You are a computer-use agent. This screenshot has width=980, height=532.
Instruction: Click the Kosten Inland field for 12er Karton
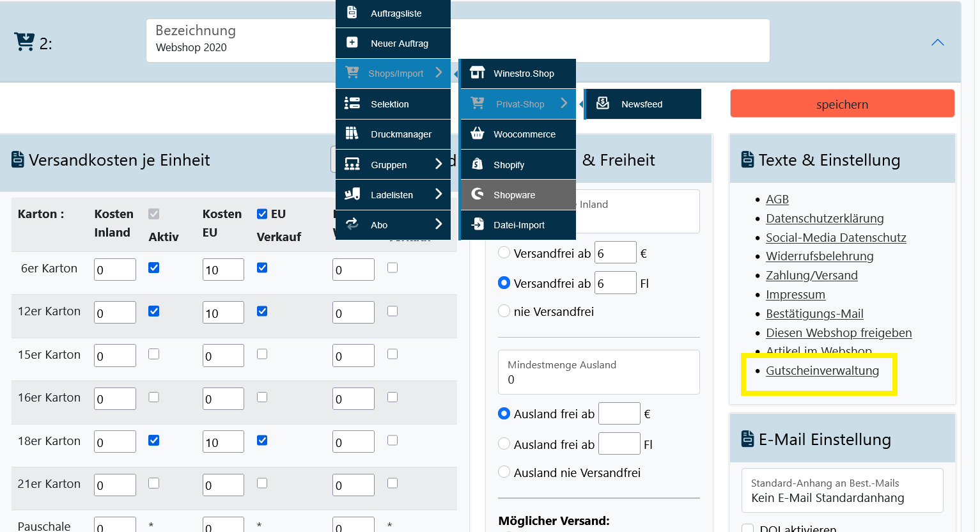click(x=115, y=313)
